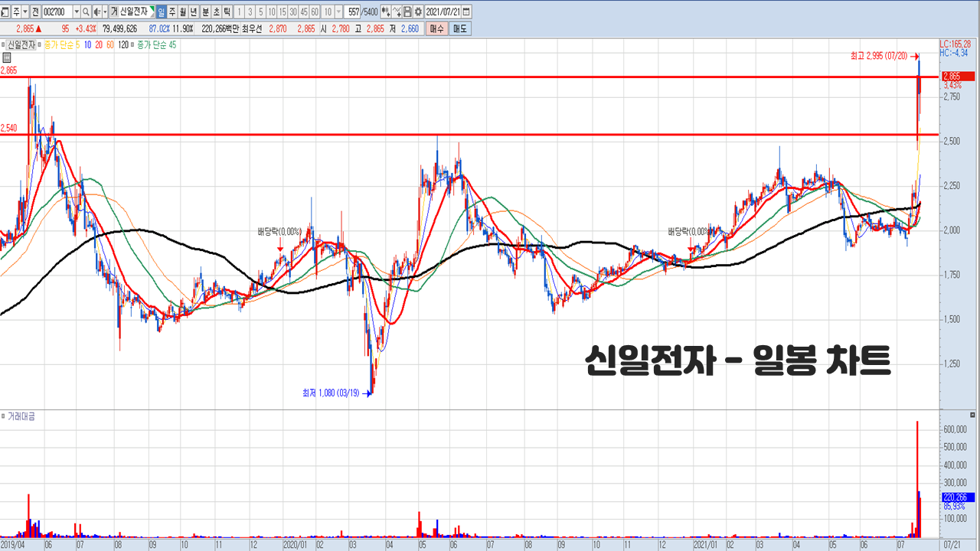Click the 5 moving average legend
980x551 pixels.
click(x=77, y=44)
